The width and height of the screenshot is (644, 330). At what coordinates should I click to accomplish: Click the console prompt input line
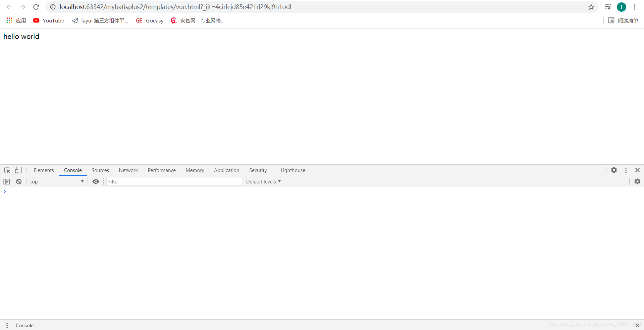click(x=322, y=191)
